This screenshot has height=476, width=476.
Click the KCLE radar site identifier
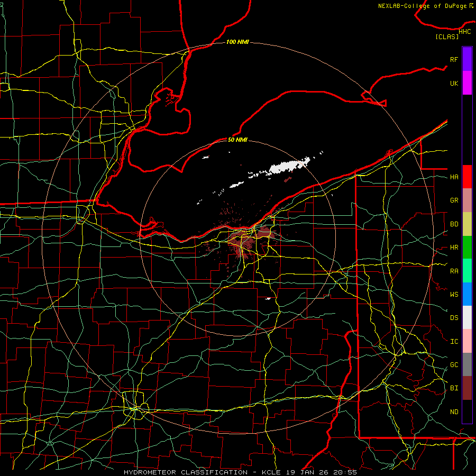click(x=271, y=472)
